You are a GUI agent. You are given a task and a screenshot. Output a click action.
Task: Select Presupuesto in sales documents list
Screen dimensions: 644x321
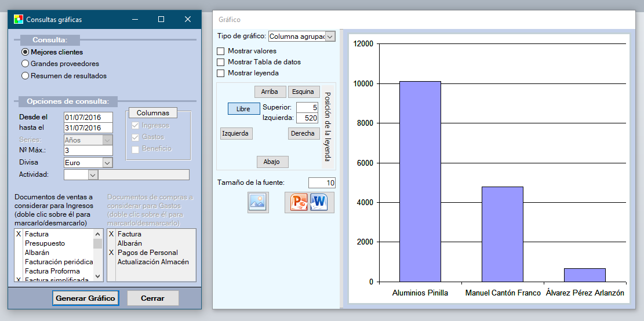coord(45,243)
